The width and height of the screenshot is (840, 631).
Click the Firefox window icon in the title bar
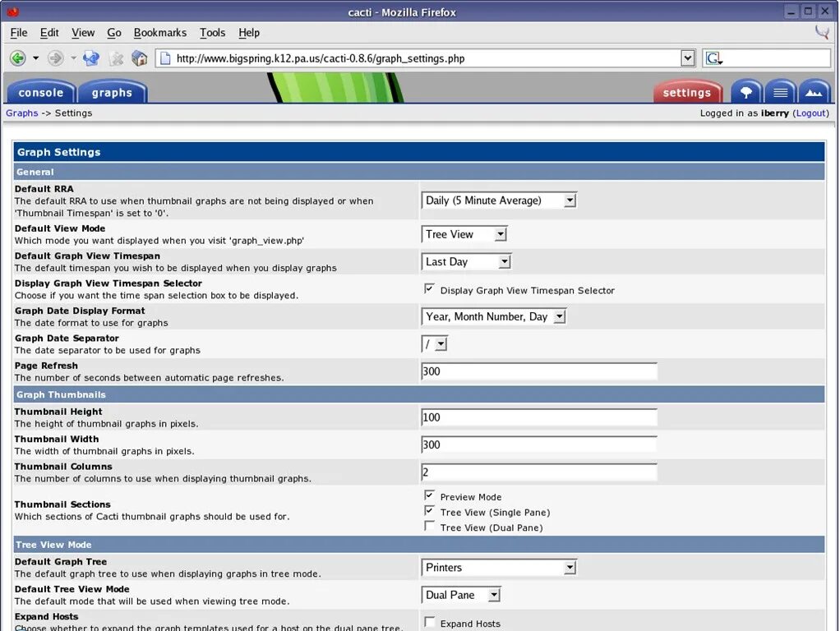tap(12, 12)
